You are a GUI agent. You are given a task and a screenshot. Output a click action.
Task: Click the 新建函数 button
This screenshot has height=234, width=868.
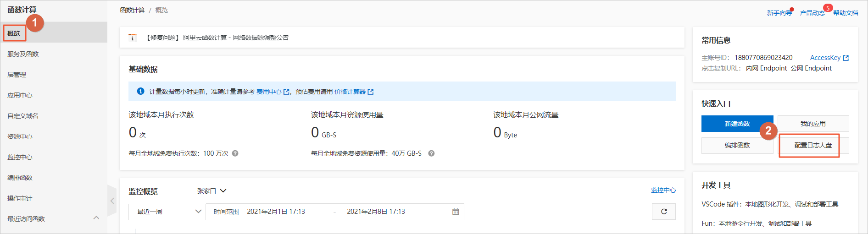[x=737, y=124]
